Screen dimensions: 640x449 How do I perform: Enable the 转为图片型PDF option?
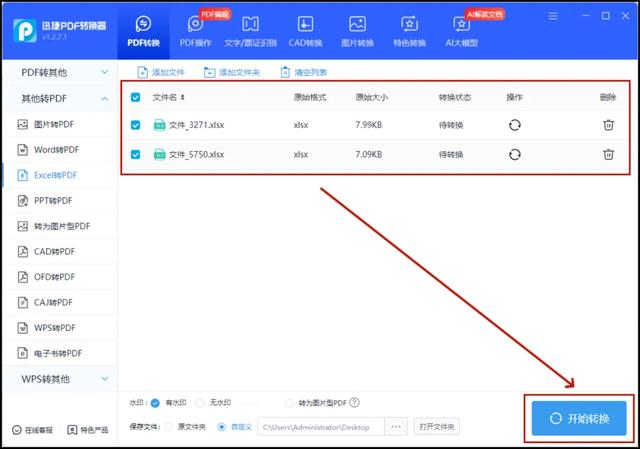(289, 403)
